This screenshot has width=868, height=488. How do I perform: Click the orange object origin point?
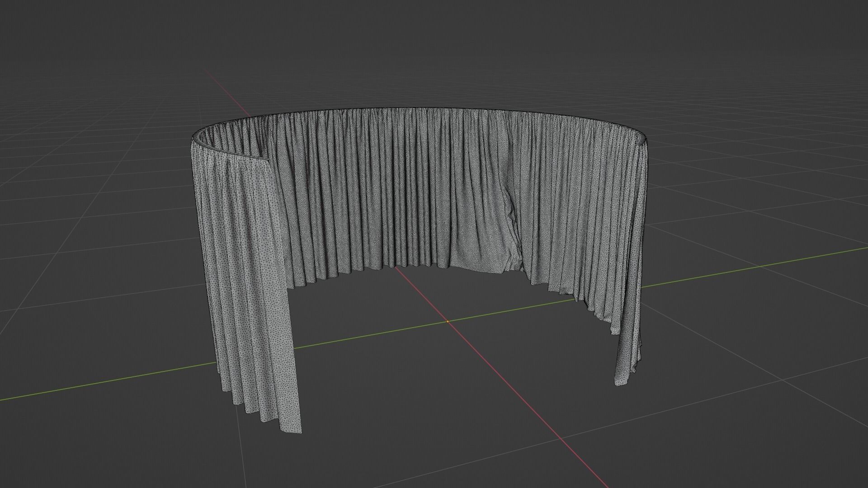(448, 321)
